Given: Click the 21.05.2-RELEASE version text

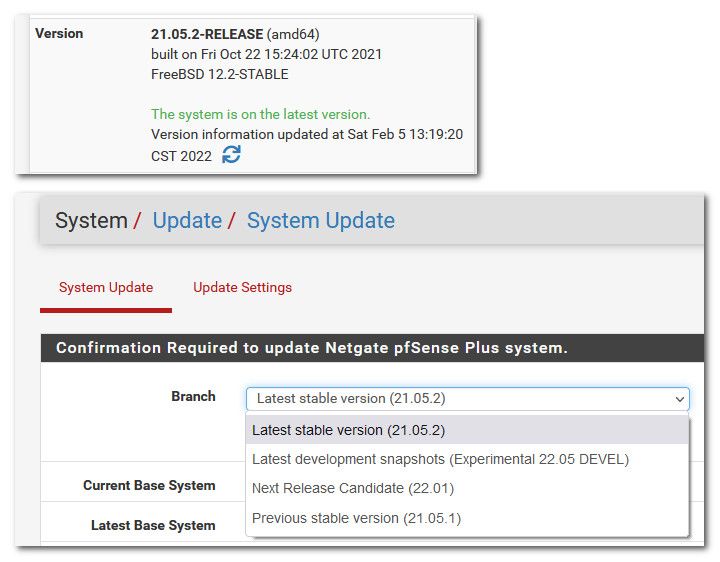Looking at the screenshot, I should [x=207, y=34].
